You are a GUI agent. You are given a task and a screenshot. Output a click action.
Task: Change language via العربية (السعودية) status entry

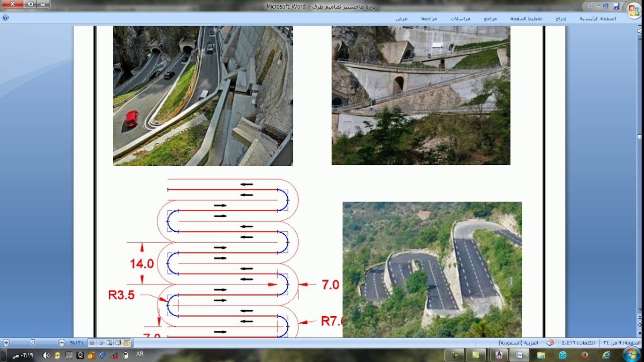[x=518, y=343]
